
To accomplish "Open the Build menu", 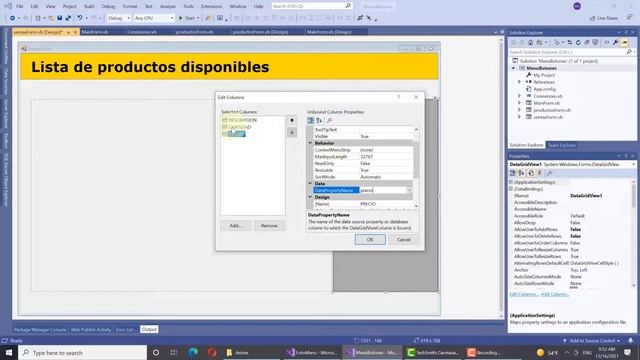I will [x=89, y=7].
